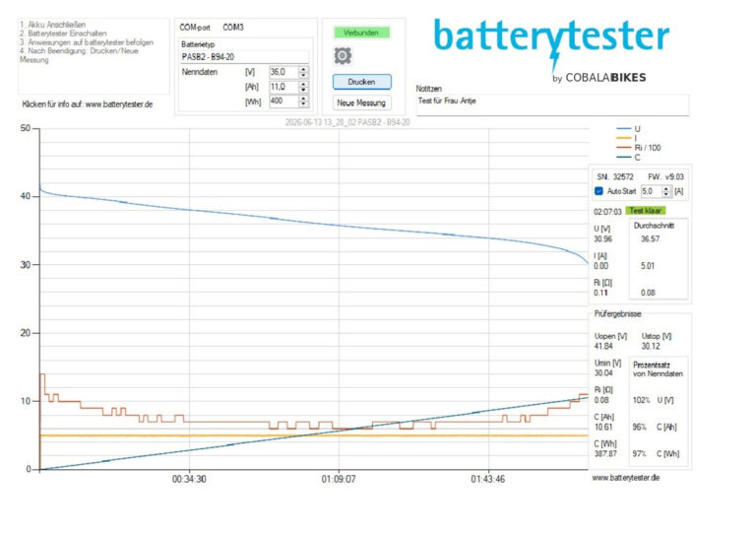The image size is (756, 535).
Task: Click the capacity value 10.61 Ah
Action: pos(603,427)
